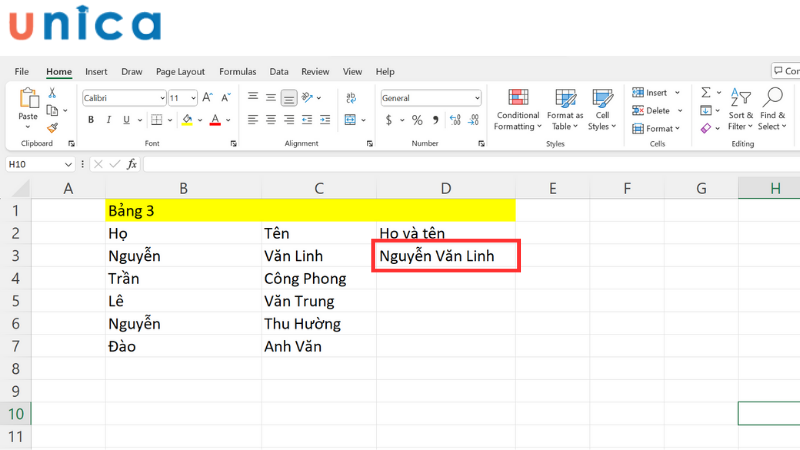Increase font size with the larger A
800x450 pixels.
pos(207,97)
